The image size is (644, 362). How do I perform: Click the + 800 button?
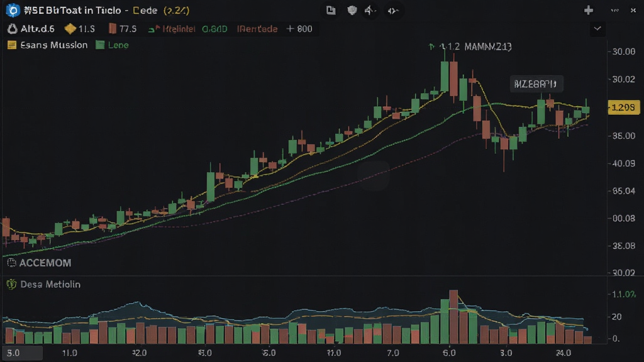[299, 29]
